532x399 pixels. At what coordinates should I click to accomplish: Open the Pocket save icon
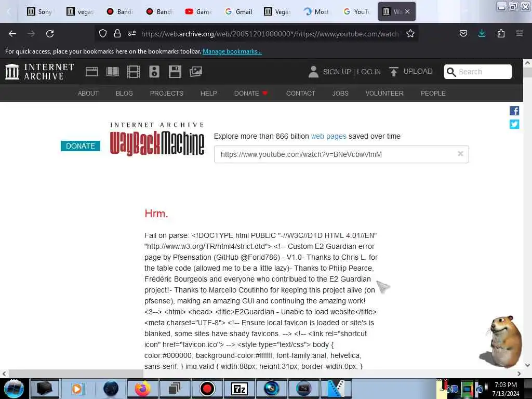tap(463, 33)
